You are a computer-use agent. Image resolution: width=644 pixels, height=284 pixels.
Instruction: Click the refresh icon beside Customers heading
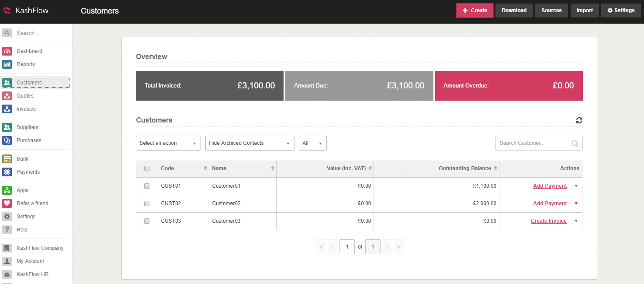coord(579,120)
